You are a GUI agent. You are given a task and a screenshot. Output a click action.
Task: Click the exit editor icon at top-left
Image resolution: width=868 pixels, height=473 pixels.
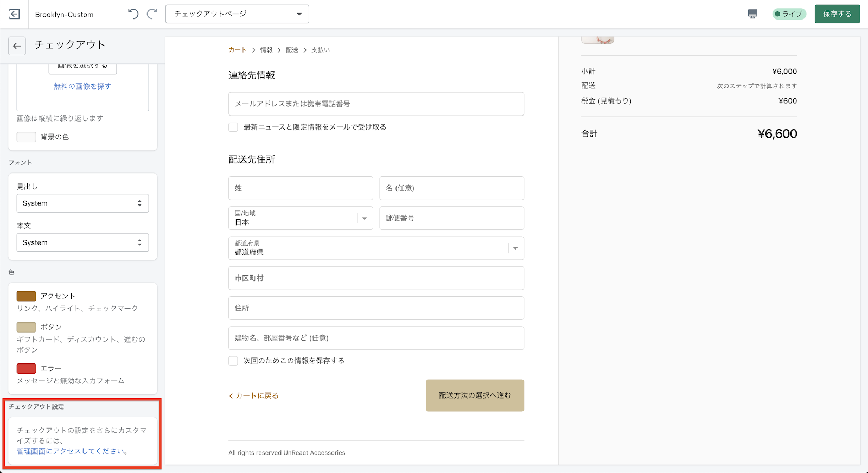point(15,14)
